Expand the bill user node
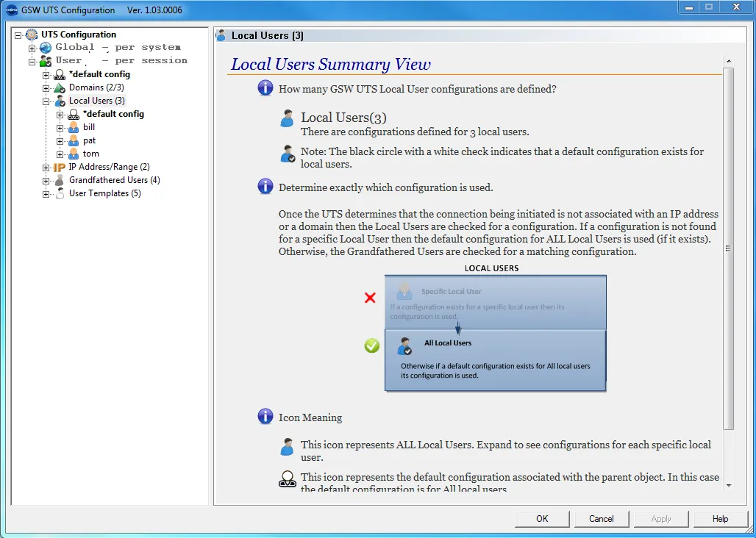Screen dimensions: 756x538 tap(60, 128)
